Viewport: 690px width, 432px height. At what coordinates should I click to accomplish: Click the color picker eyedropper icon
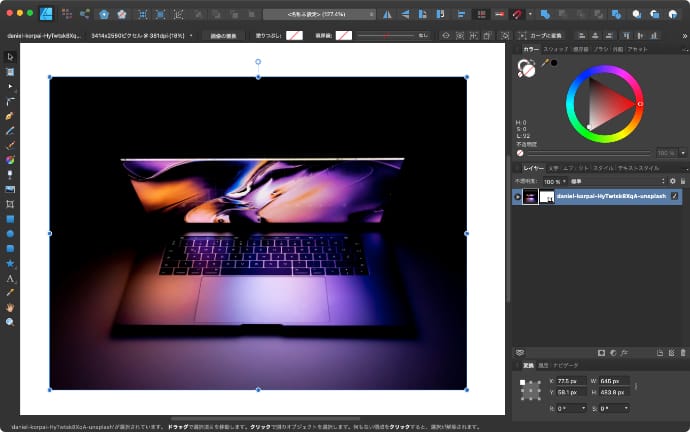[546, 63]
